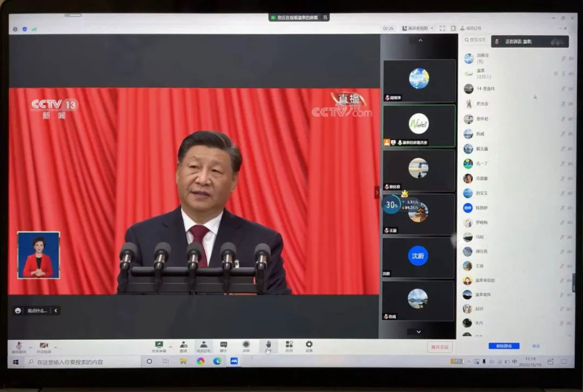The width and height of the screenshot is (583, 392).
Task: Toggle fullscreen mode icon in top bar
Action: [442, 28]
